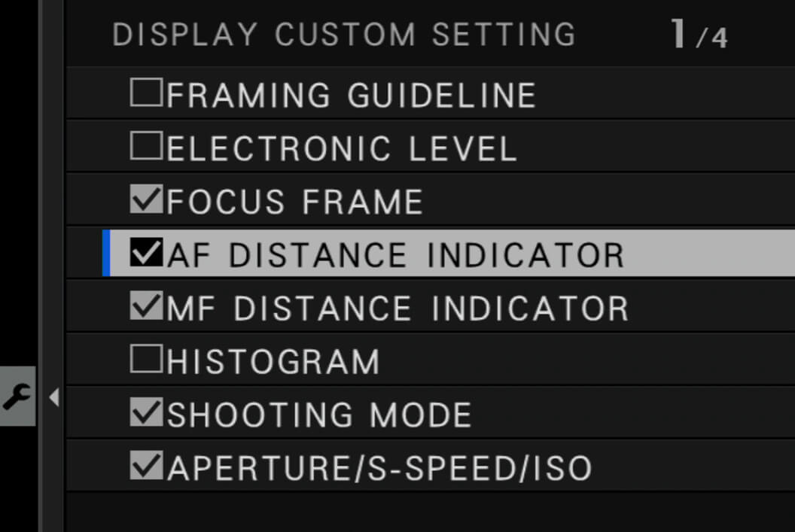Uncheck the Aperture/S-Speed/ISO checkbox

tap(147, 465)
